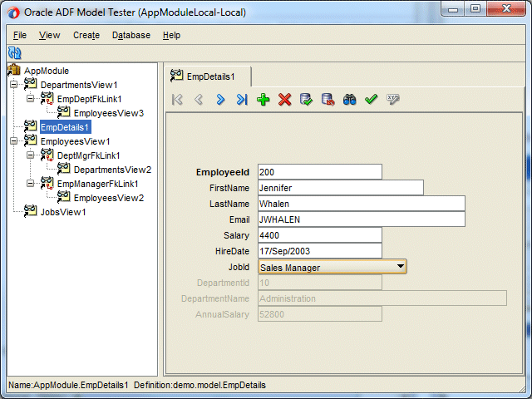Screen dimensions: 532x399
Task: Click status text Definition:demo.model.EmpDetails
Action: [x=199, y=385]
